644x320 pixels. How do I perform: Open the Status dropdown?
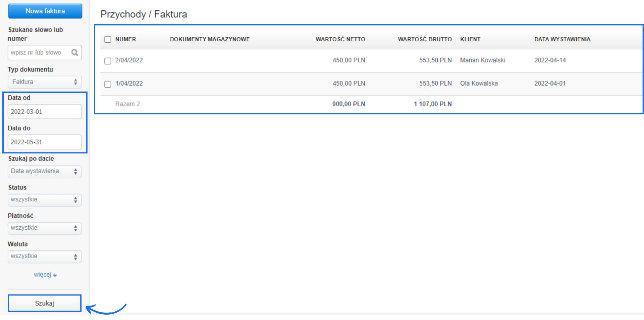tap(45, 200)
